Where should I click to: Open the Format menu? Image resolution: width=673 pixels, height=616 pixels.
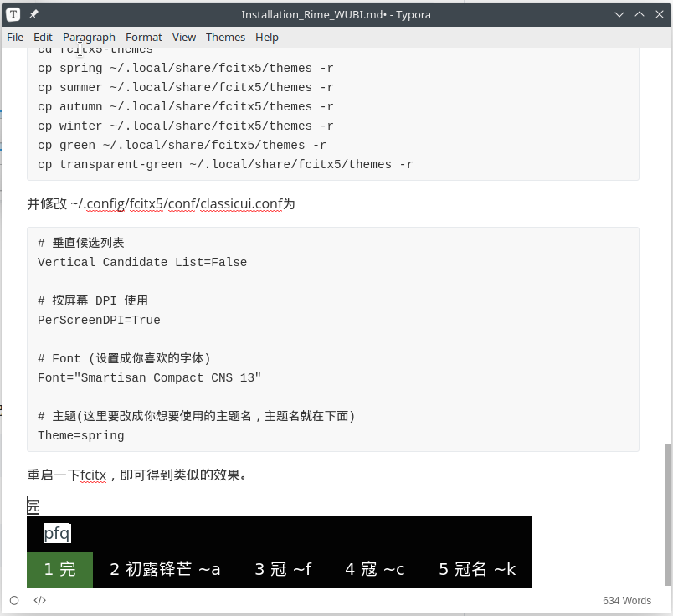144,38
